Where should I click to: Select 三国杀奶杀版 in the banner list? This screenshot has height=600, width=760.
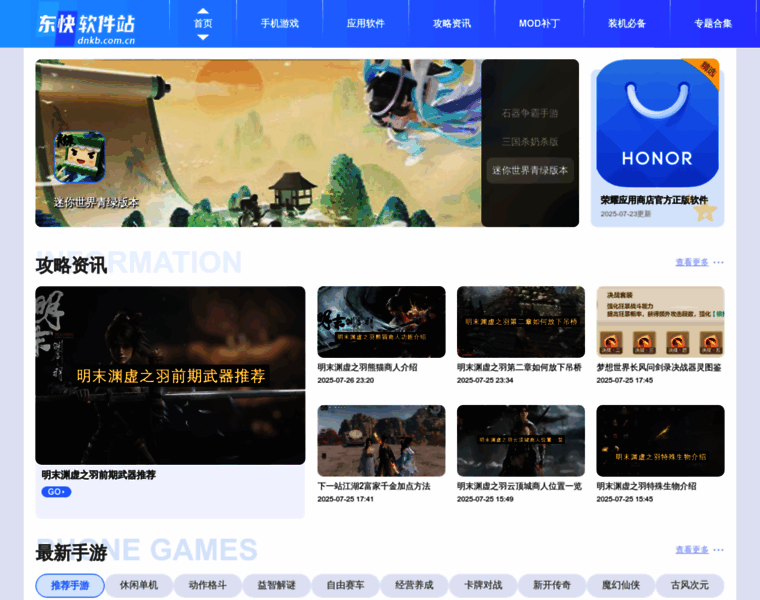tap(530, 142)
